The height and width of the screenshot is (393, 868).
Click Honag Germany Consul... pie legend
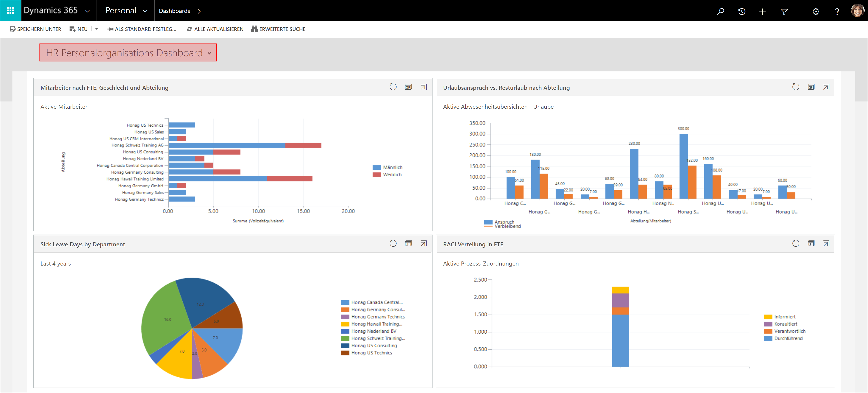pos(373,309)
